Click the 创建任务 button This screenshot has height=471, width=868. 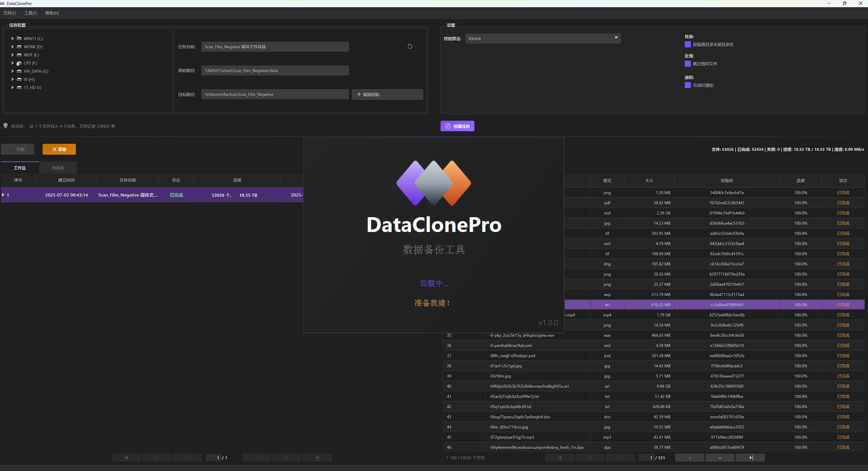(x=458, y=126)
